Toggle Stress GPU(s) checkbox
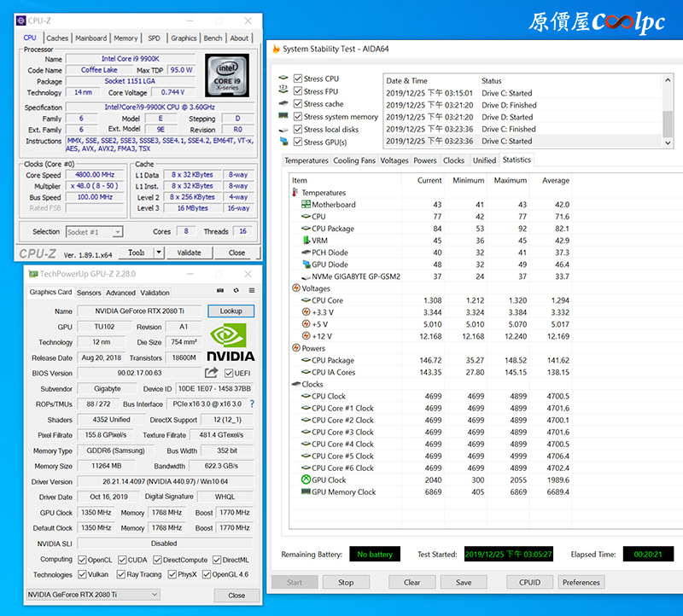683x616 pixels. coord(298,142)
